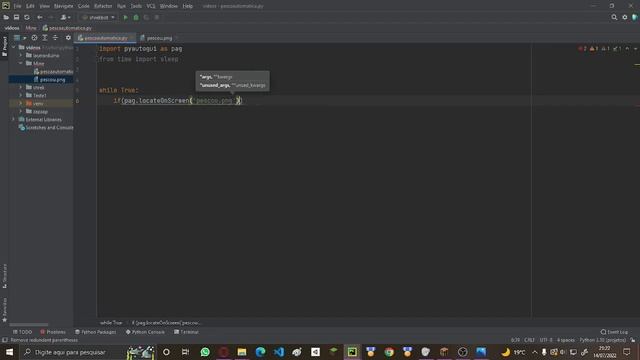The width and height of the screenshot is (640, 360).
Task: Open Google Chrome from the taskbar
Action: pos(389,352)
